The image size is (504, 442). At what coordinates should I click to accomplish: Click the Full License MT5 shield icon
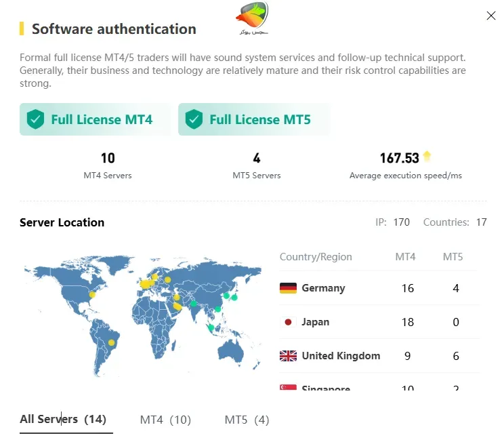click(x=194, y=119)
